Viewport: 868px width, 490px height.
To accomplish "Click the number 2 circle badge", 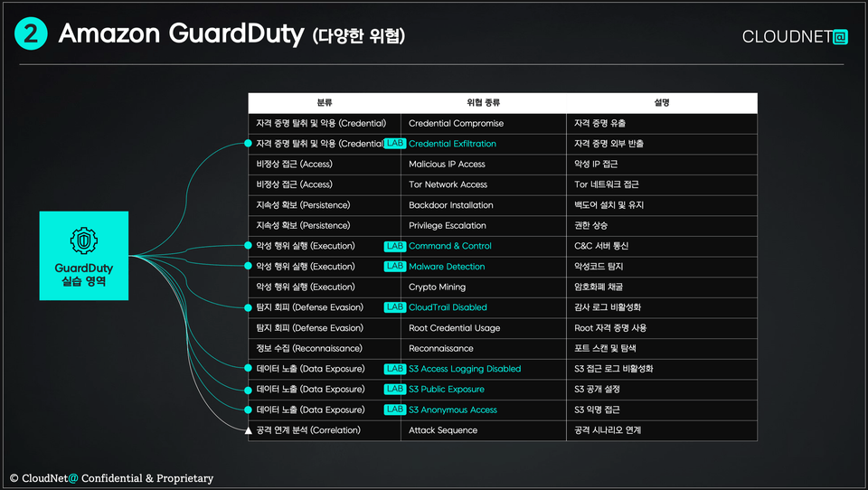I will pos(31,33).
